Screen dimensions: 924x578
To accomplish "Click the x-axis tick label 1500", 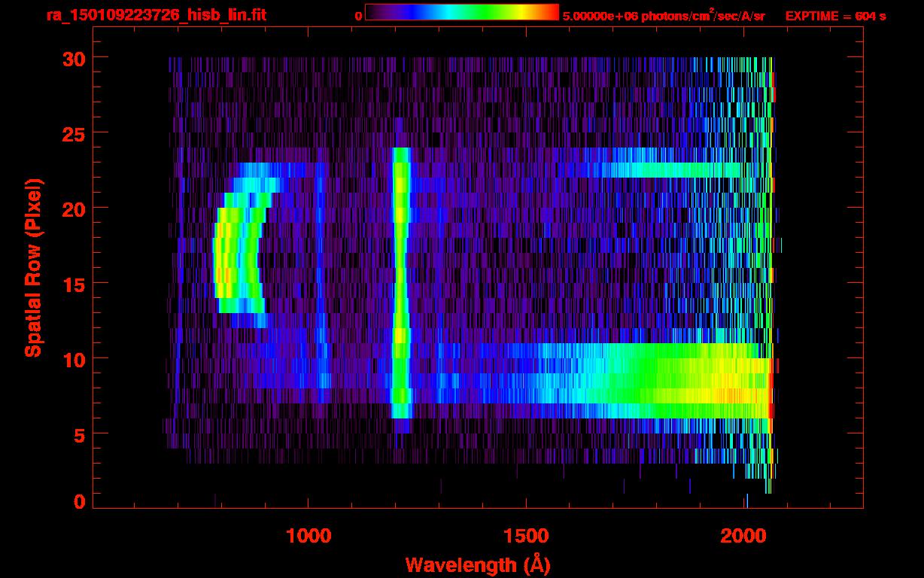I will [526, 536].
